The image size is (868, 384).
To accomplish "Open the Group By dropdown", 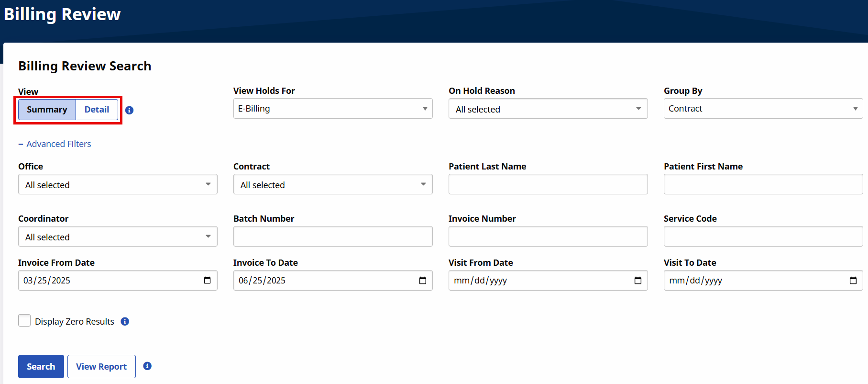I will coord(763,109).
